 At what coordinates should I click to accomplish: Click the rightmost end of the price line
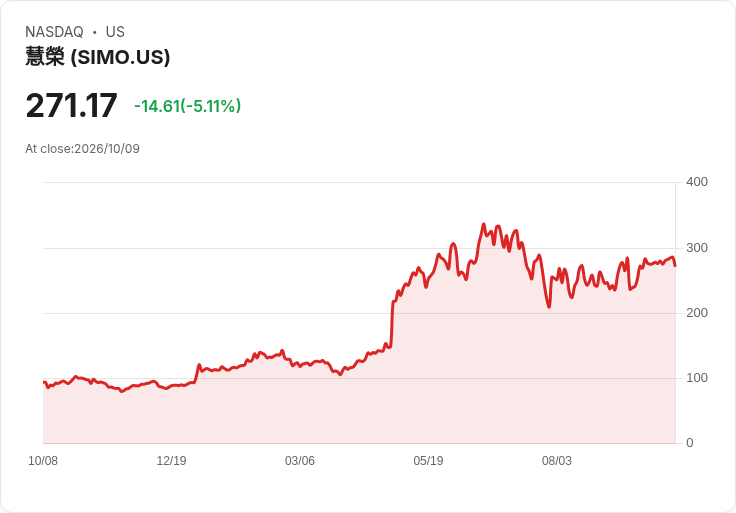[x=675, y=266]
